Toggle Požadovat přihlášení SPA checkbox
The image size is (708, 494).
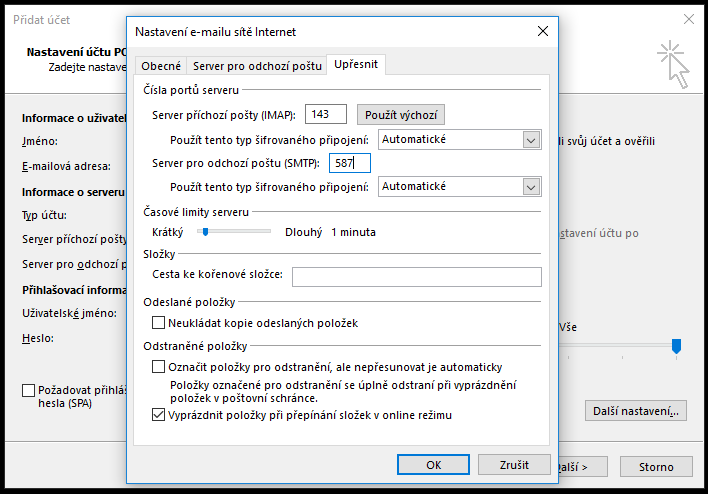28,390
